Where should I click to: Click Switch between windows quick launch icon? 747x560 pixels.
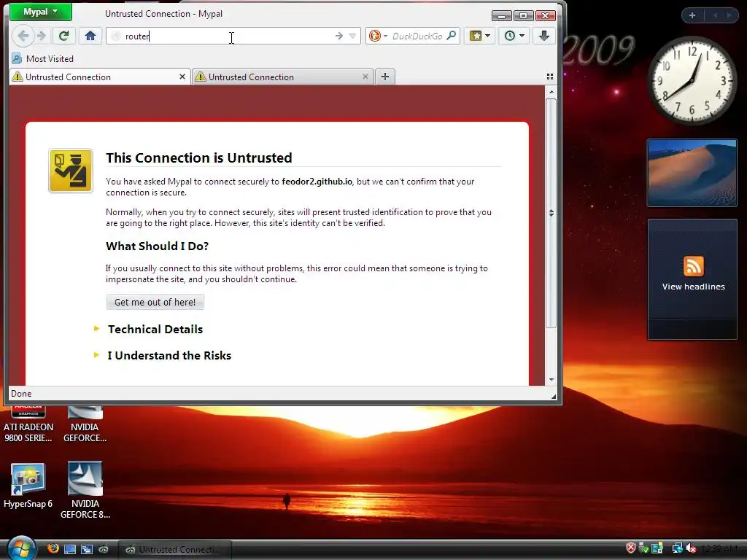tap(87, 550)
